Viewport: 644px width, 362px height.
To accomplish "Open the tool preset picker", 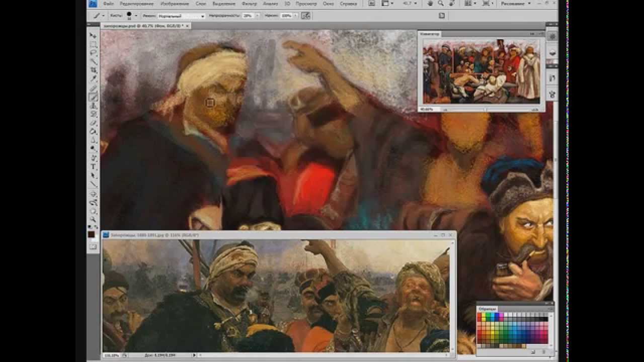I will (98, 16).
